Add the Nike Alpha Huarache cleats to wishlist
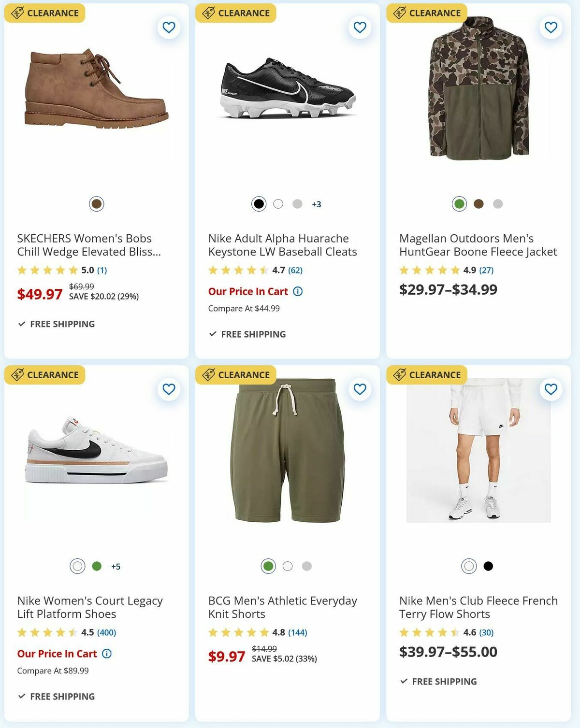 [x=359, y=28]
